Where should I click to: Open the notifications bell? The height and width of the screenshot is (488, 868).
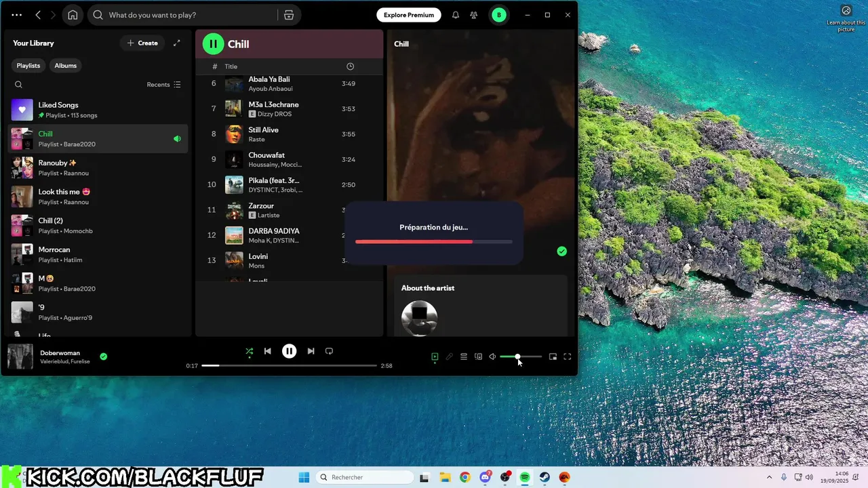(x=456, y=15)
